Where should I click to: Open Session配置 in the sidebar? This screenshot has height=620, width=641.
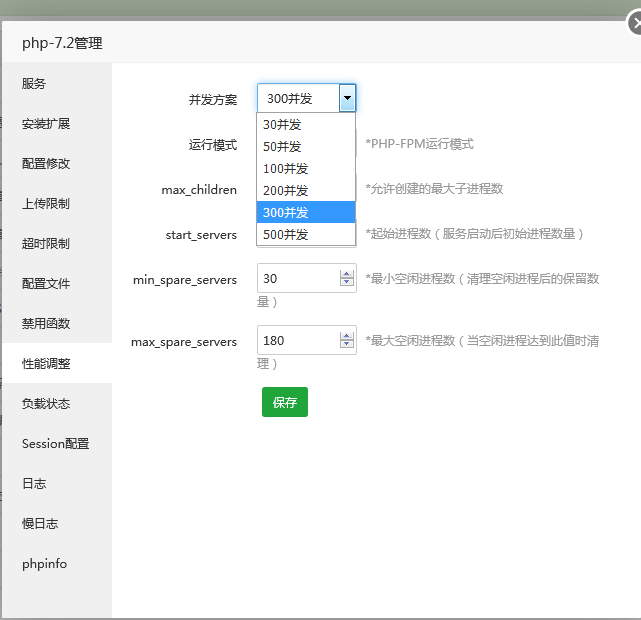(x=55, y=444)
